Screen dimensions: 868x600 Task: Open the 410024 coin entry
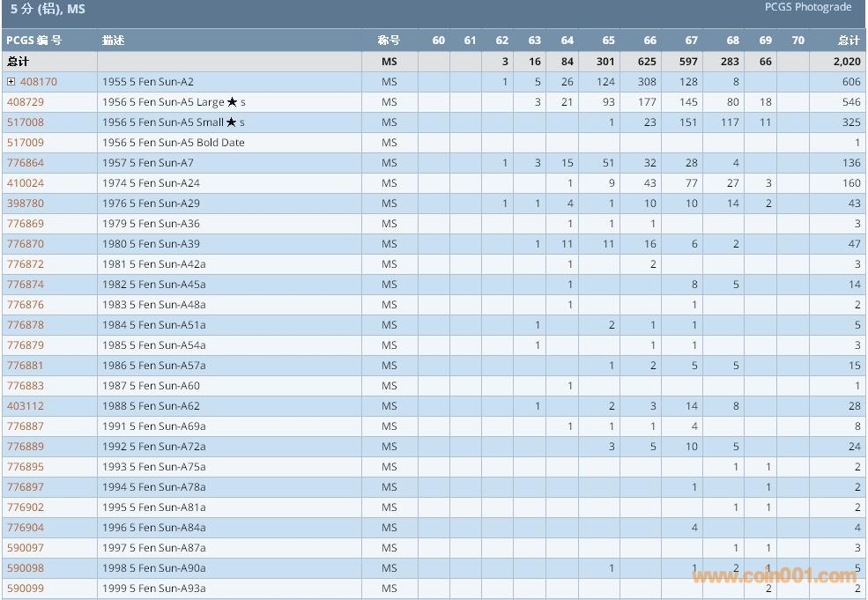click(x=25, y=183)
